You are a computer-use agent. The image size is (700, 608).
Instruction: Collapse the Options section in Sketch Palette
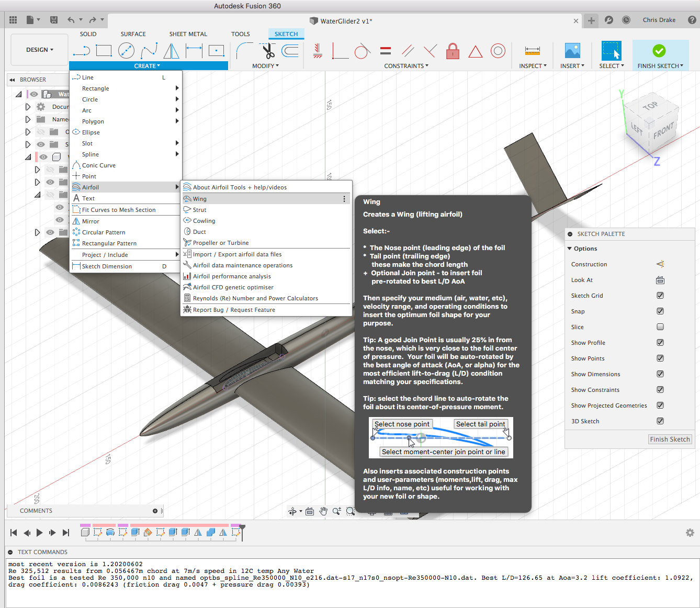tap(570, 249)
